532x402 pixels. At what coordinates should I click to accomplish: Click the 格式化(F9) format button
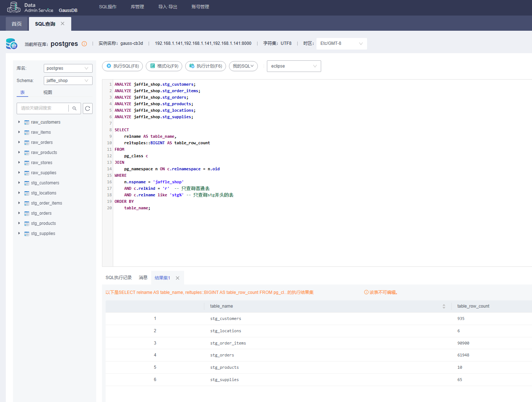164,66
